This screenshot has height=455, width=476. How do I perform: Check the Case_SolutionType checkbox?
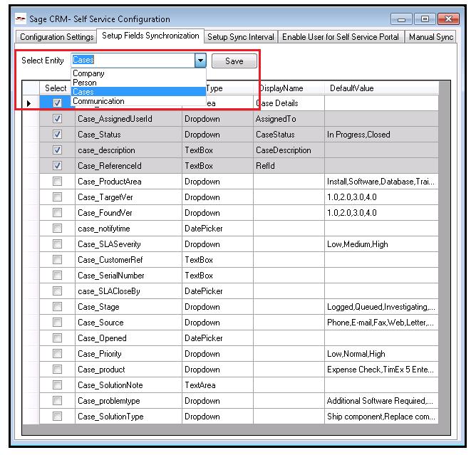click(57, 416)
